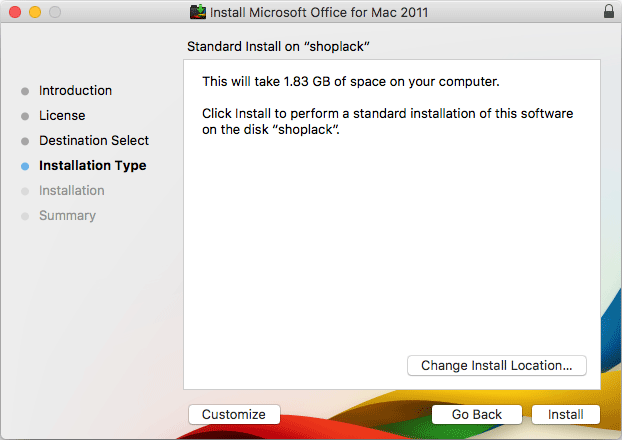Click the Destination Select step bullet

(x=25, y=141)
